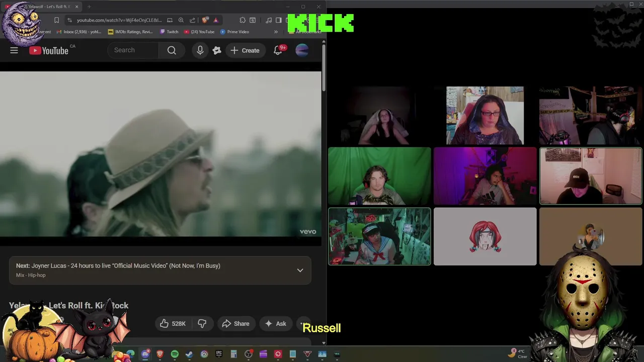This screenshot has height=362, width=644.
Task: Open the Twitch bookmark
Action: pyautogui.click(x=169, y=32)
